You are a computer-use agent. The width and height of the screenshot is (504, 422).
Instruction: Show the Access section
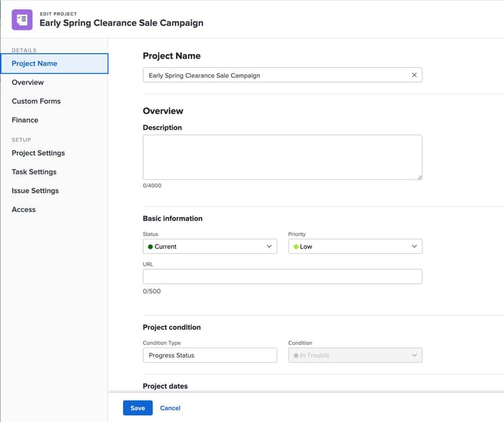pyautogui.click(x=24, y=209)
